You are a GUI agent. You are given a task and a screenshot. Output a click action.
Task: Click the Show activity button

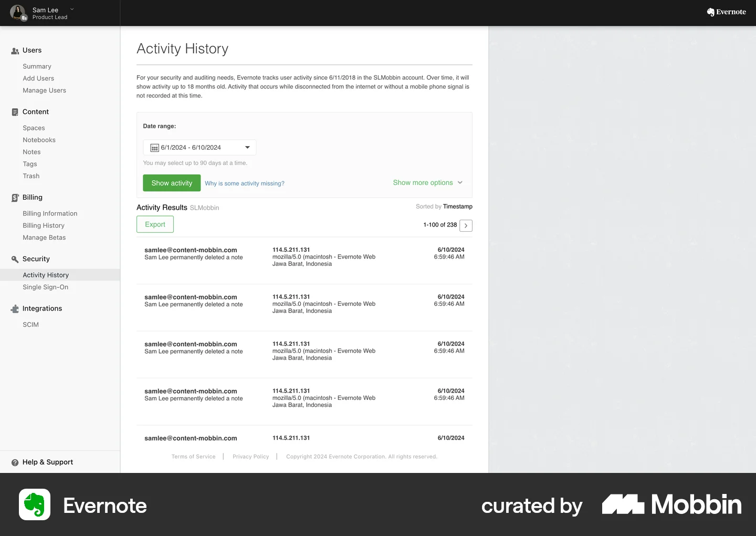172,183
